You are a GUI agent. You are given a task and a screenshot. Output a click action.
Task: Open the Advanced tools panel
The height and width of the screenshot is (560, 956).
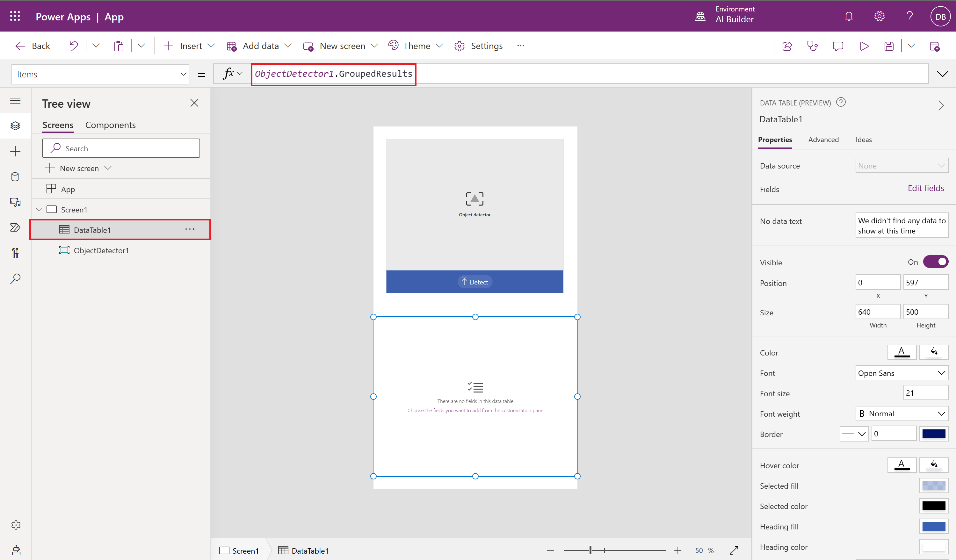tap(15, 253)
